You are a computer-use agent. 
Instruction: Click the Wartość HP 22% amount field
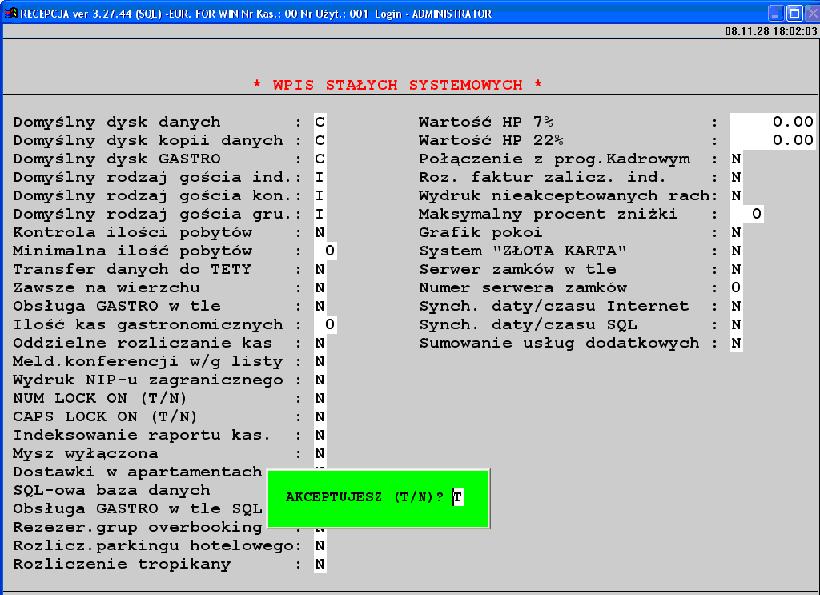click(x=773, y=140)
